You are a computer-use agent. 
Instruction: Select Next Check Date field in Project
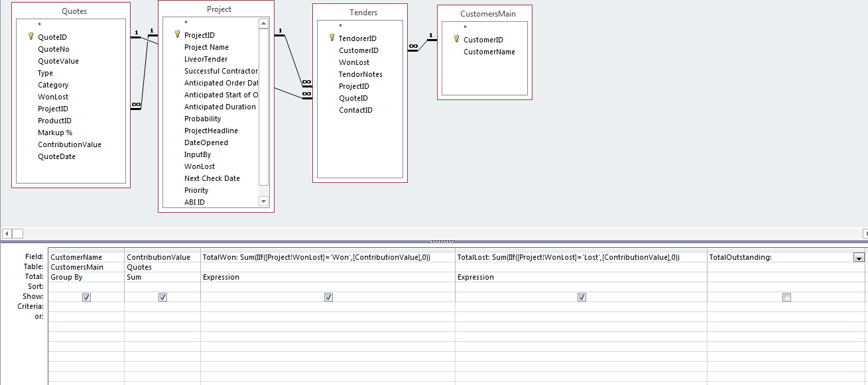click(x=212, y=178)
